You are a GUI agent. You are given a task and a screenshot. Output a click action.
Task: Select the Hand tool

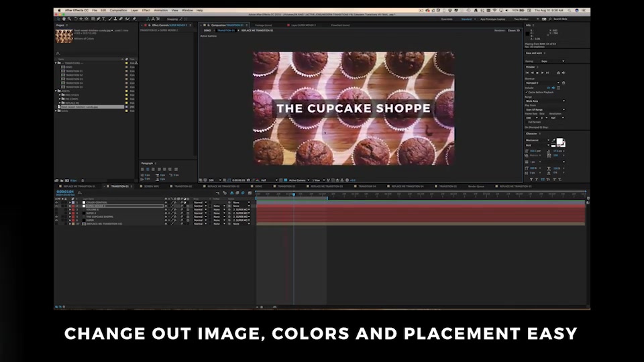(x=64, y=19)
